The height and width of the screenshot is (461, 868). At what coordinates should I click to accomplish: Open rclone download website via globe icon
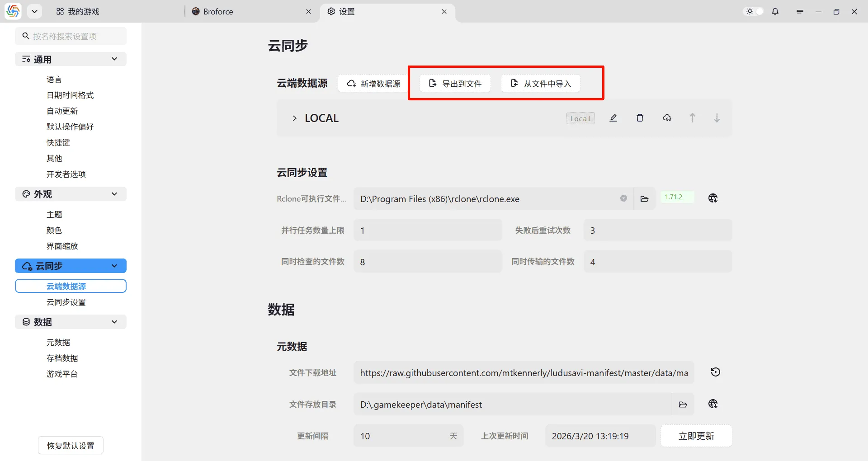click(x=713, y=198)
